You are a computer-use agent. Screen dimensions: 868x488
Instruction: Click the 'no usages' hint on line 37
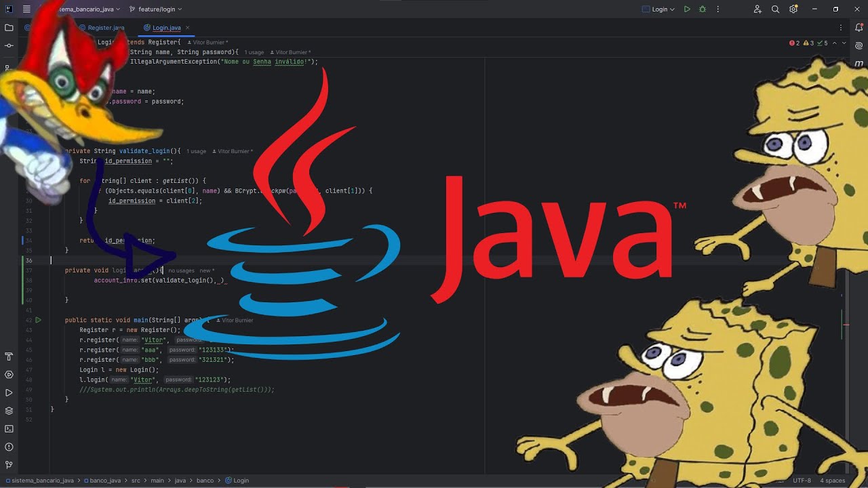tap(181, 270)
